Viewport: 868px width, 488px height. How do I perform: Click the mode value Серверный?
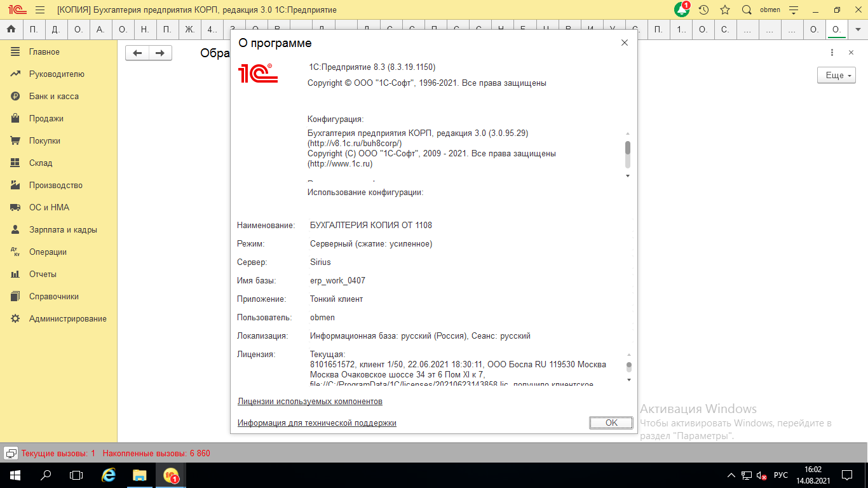click(x=371, y=243)
